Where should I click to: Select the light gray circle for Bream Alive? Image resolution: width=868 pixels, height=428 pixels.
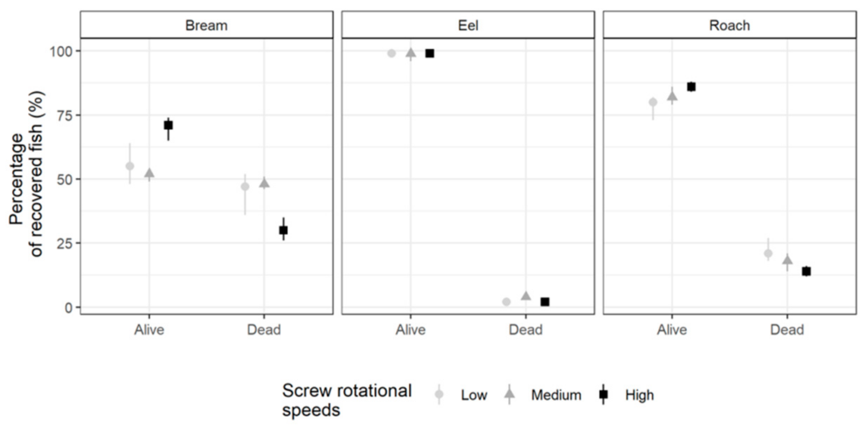[130, 166]
